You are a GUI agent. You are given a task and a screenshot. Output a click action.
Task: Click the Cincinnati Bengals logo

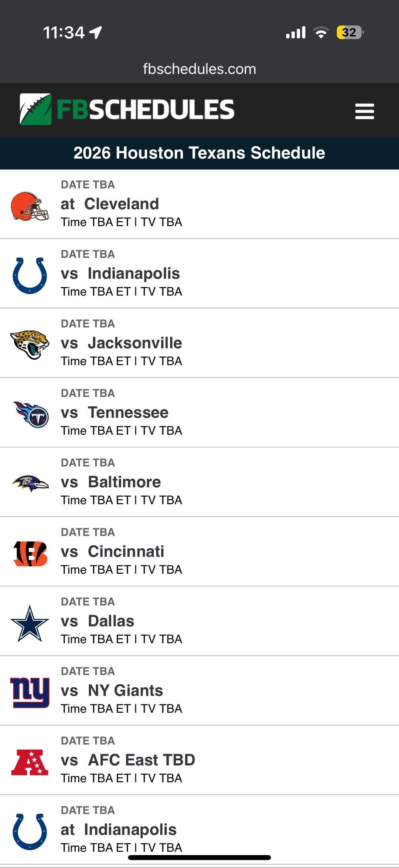pos(30,553)
